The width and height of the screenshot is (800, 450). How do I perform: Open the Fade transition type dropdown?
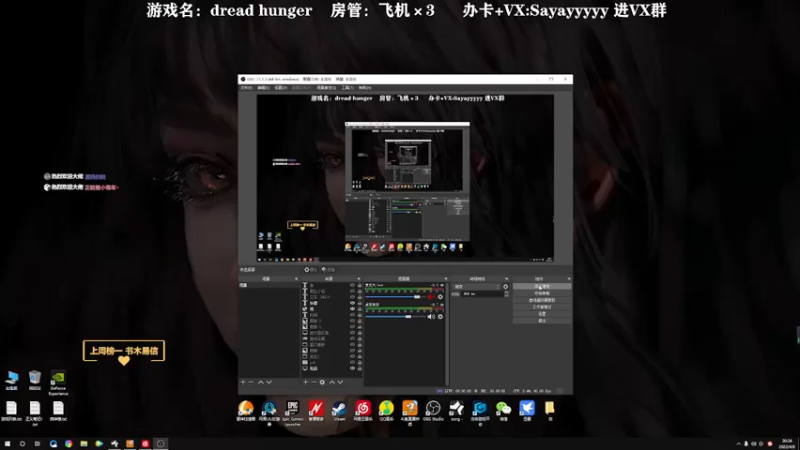[x=478, y=287]
